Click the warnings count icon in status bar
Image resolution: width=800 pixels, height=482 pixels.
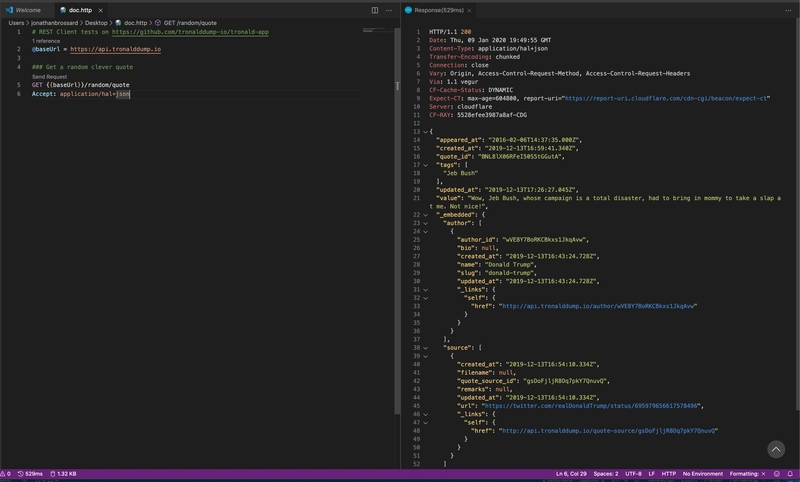[x=5, y=474]
